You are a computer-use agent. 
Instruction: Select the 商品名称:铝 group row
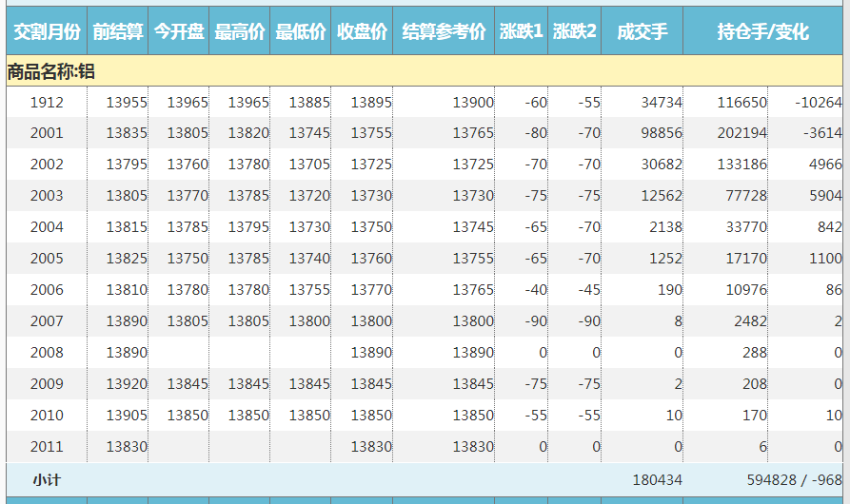pos(51,71)
